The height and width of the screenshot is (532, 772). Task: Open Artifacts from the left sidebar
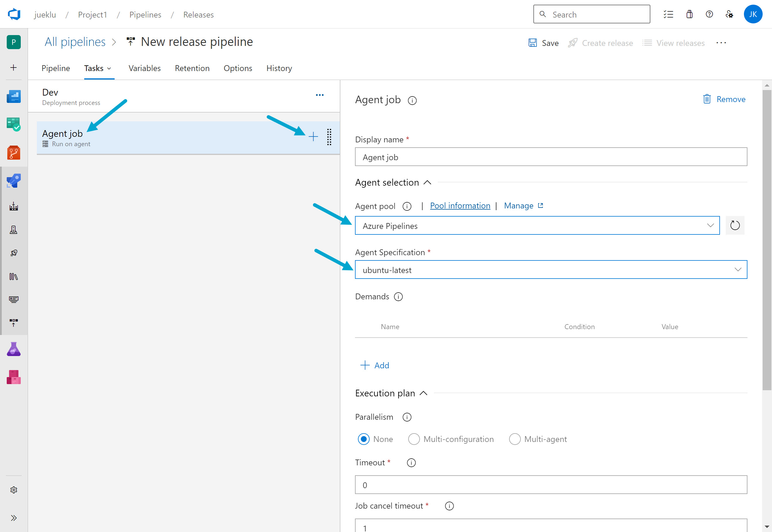[13, 377]
